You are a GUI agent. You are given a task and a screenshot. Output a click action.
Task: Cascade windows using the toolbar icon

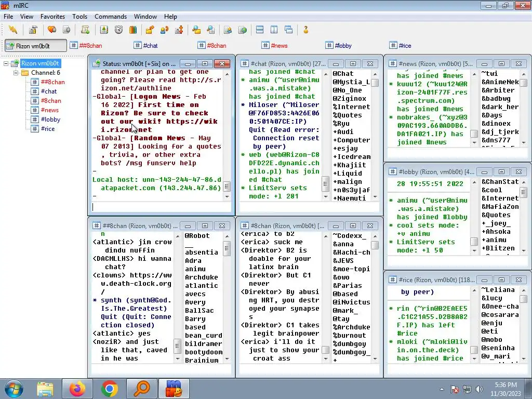tap(289, 30)
